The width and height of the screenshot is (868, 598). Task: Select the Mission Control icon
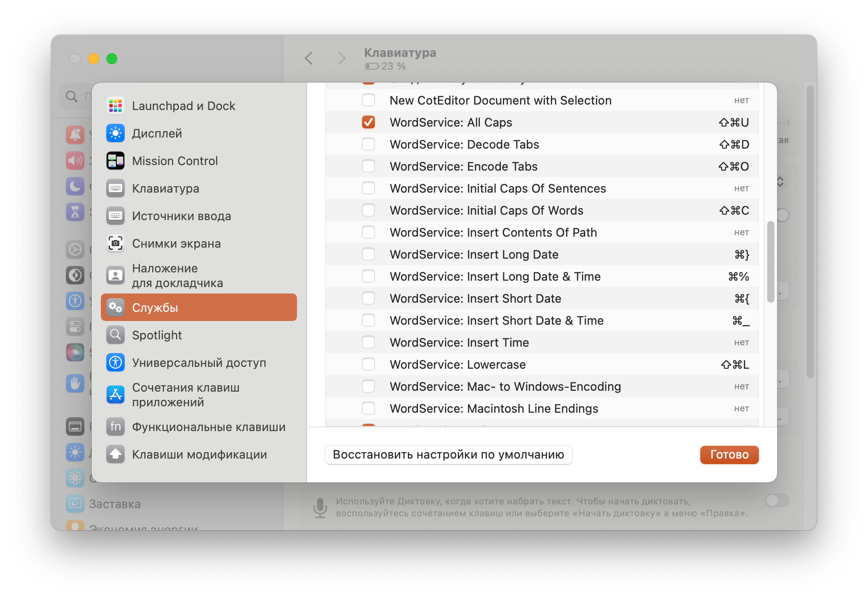click(x=115, y=161)
